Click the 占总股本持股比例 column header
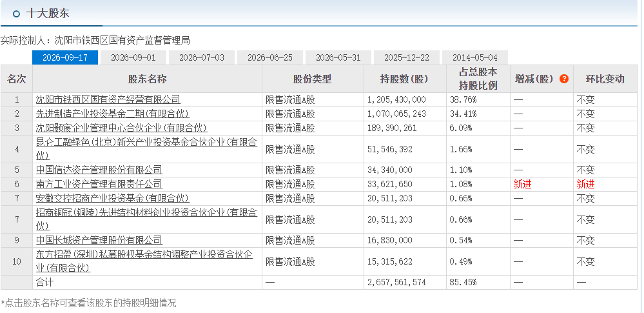644x313 pixels. coord(478,79)
